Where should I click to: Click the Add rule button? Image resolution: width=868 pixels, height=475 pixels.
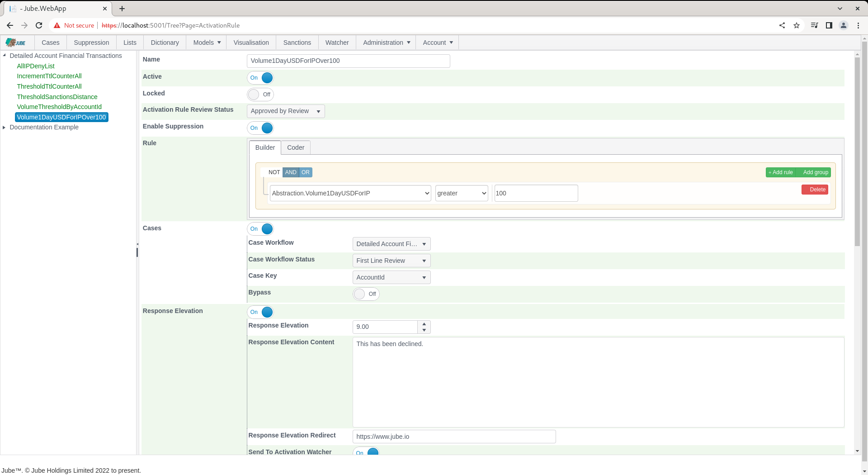click(781, 172)
